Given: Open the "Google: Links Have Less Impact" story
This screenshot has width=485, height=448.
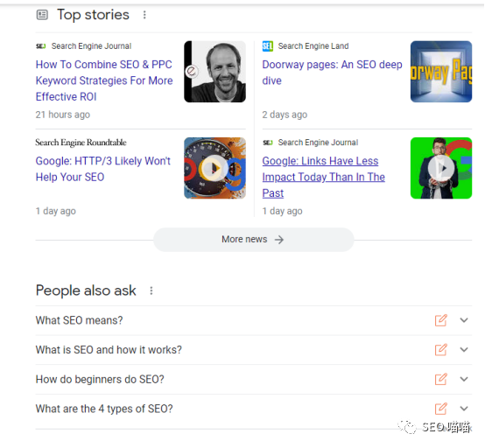Looking at the screenshot, I should pos(324,177).
